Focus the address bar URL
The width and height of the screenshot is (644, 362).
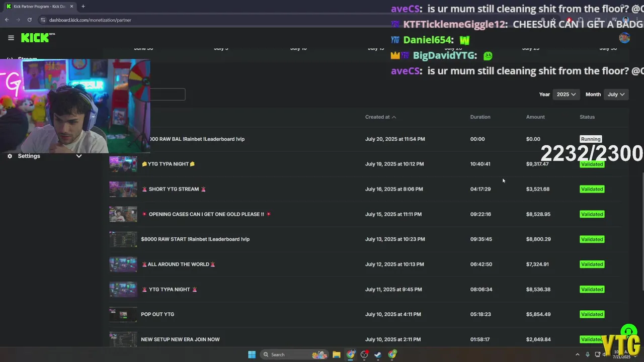click(x=90, y=20)
